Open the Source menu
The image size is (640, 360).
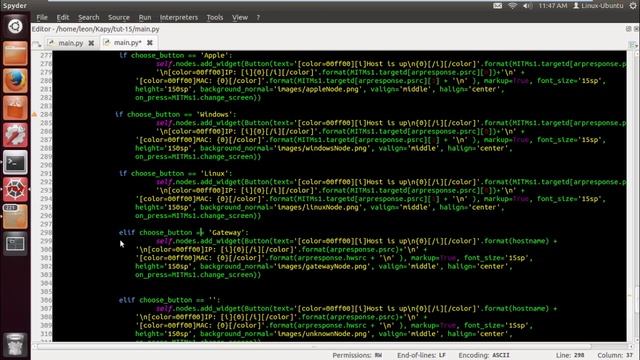(x=119, y=18)
